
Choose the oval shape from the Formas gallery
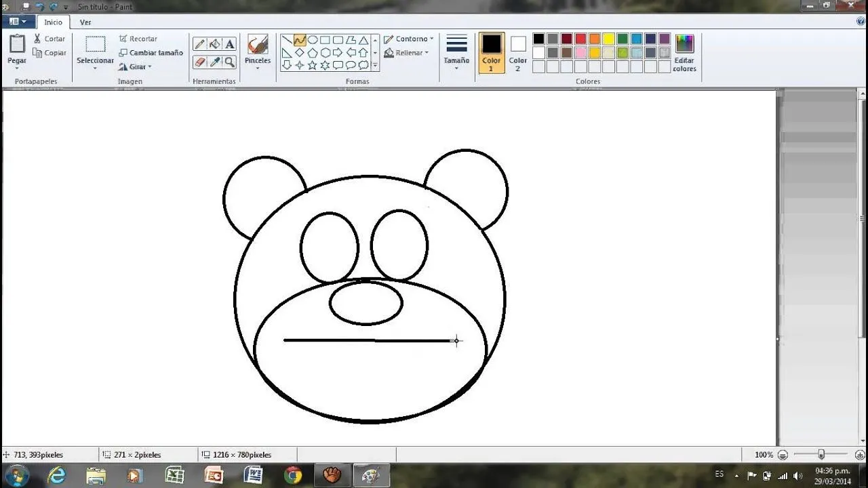[x=314, y=39]
